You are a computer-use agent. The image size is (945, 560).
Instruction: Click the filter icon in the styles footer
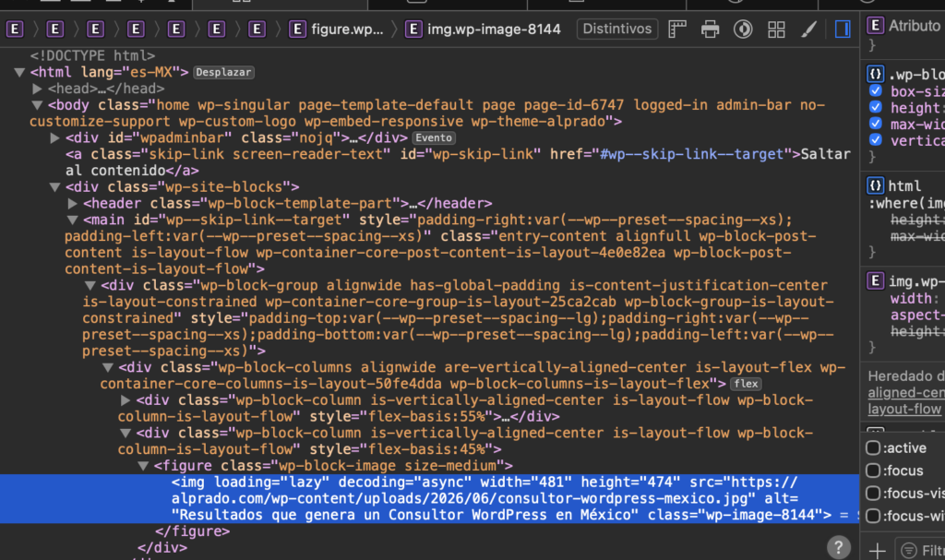point(909,551)
